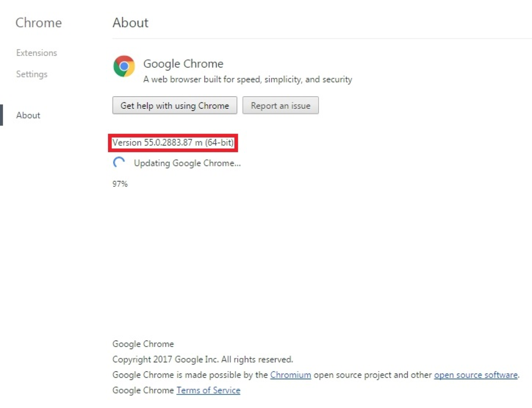Viewport: 532px width, 408px height.
Task: Click the web browser tagline text
Action: tap(247, 79)
